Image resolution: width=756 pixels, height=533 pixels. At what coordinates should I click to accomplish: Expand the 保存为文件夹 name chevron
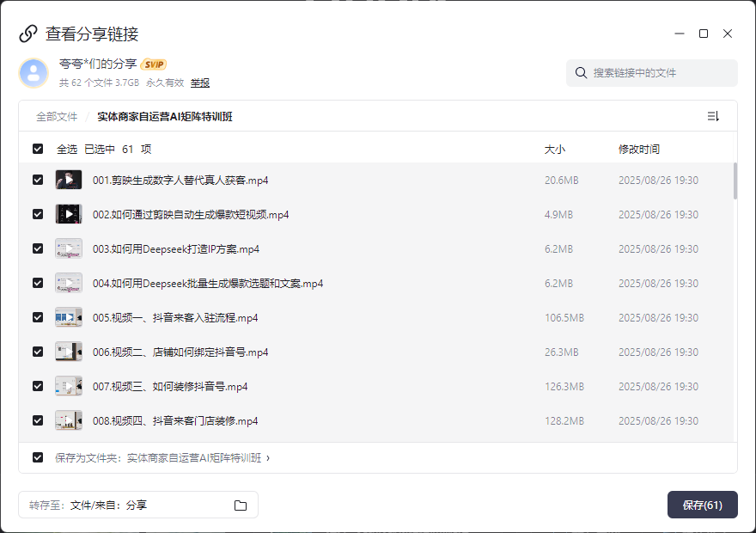tap(268, 457)
